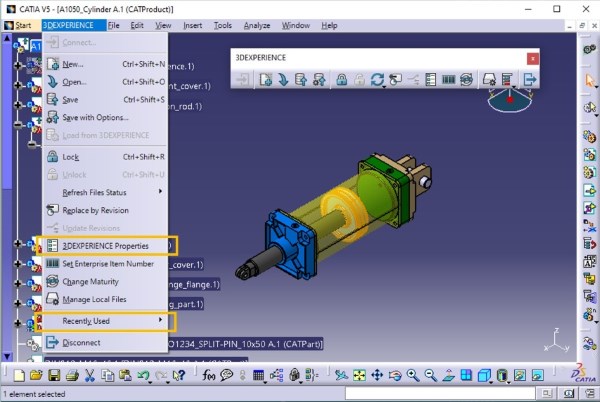The width and height of the screenshot is (600, 402).
Task: Click Zoom In magnifier icon
Action: pyautogui.click(x=412, y=375)
